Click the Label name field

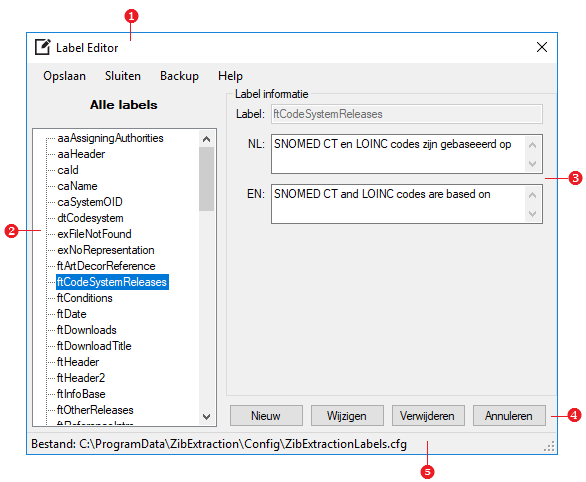pyautogui.click(x=407, y=114)
